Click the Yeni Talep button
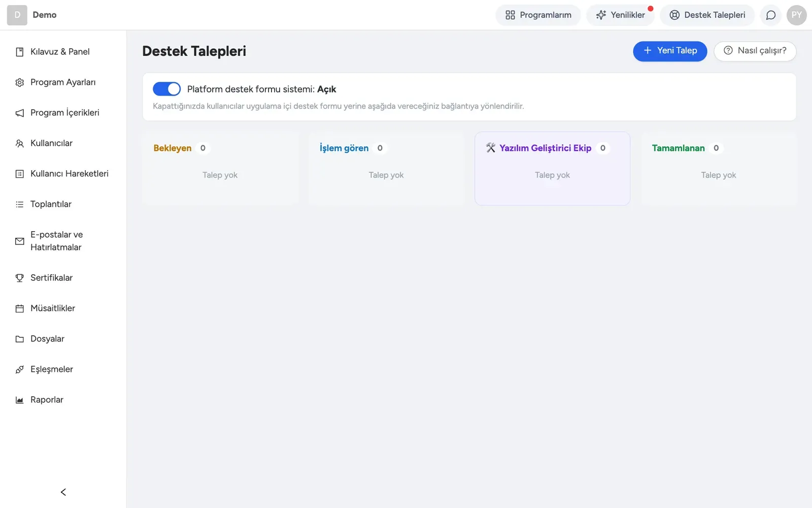812x508 pixels. pyautogui.click(x=670, y=51)
